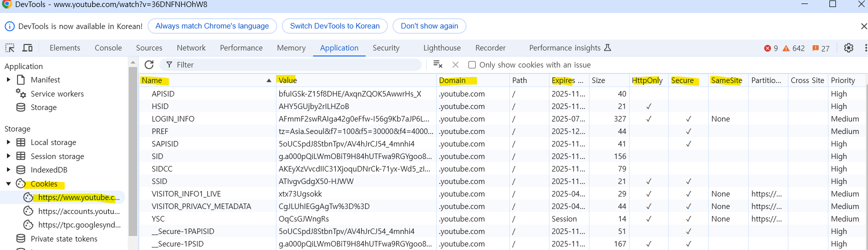Screen dimensions: 868x250
Task: Click the Service workers gear icon
Action: [21, 93]
